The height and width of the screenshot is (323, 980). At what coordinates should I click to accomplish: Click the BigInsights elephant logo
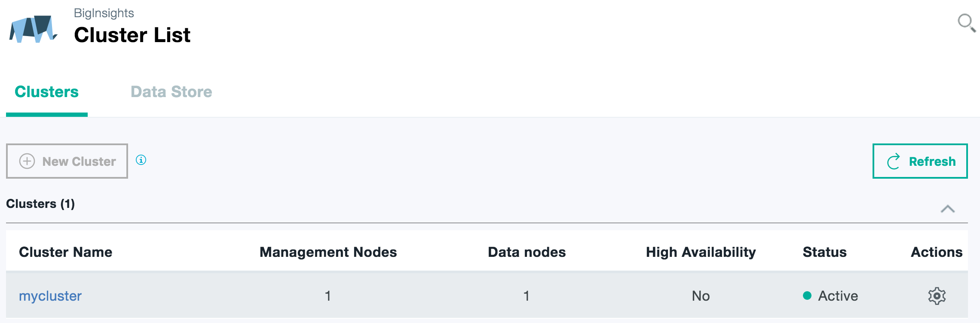tap(34, 29)
